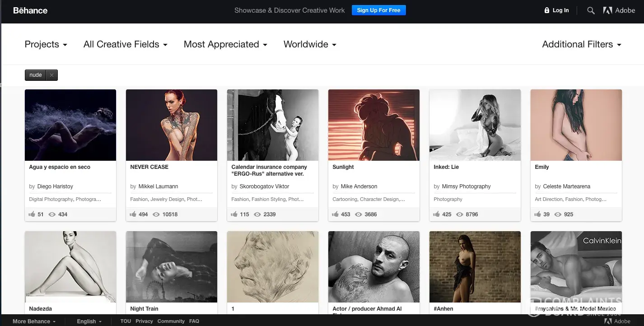Visit Skorobogatov Viktor's profile
This screenshot has height=326, width=644.
[x=264, y=186]
